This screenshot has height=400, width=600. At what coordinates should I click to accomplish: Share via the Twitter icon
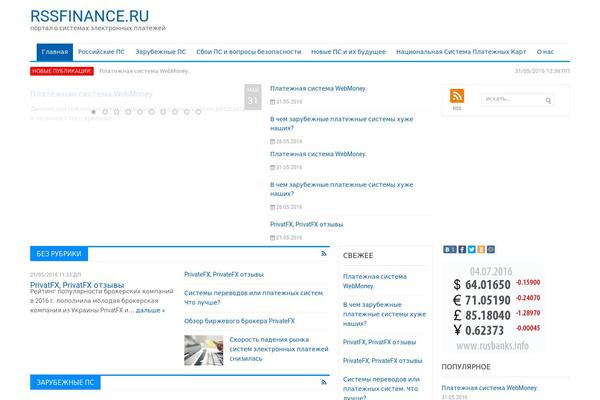[x=472, y=249]
